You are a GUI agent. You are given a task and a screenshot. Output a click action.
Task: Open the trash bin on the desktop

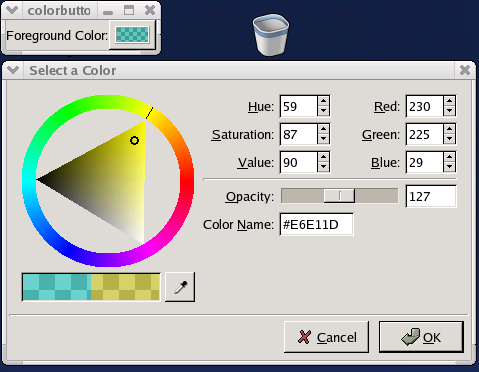pyautogui.click(x=271, y=35)
